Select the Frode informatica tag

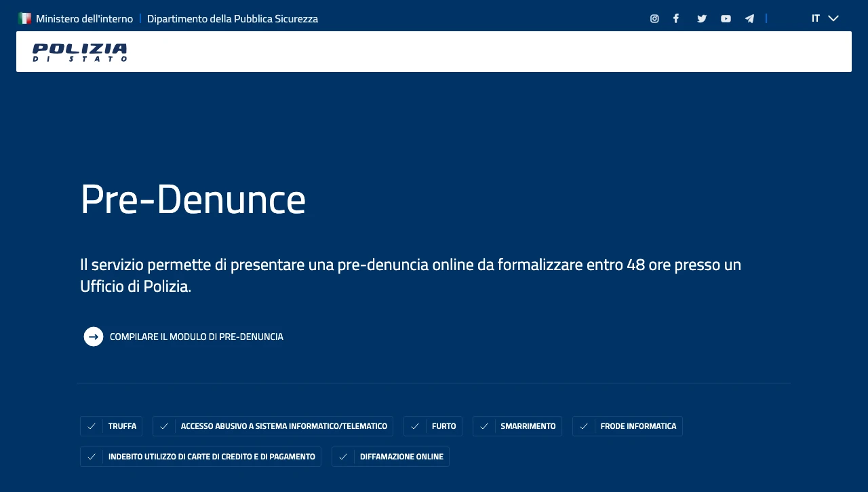click(x=627, y=426)
